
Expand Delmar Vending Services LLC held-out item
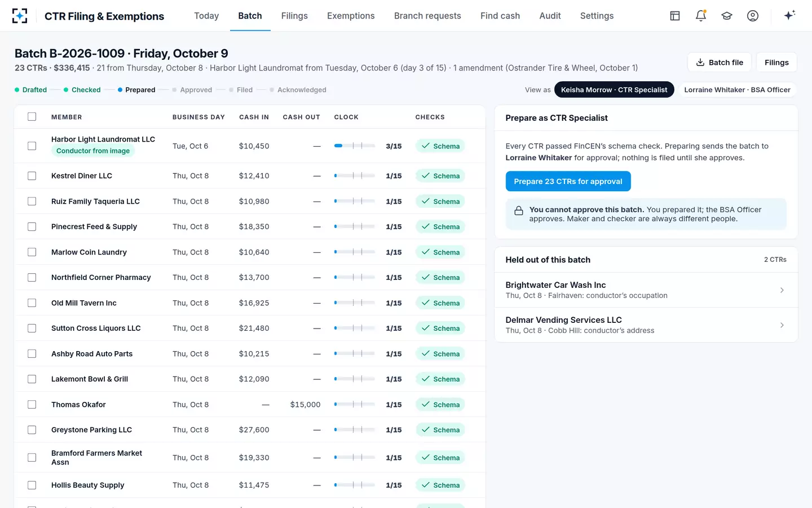646,325
